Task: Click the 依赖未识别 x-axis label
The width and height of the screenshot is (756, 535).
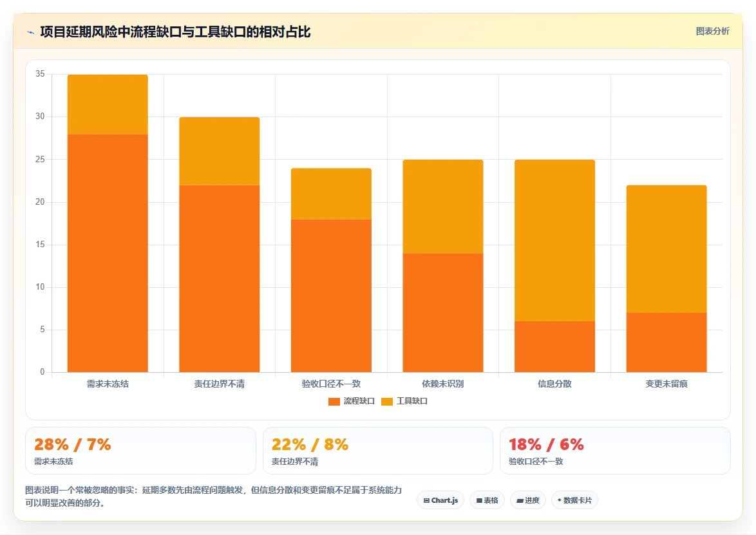Action: 443,384
